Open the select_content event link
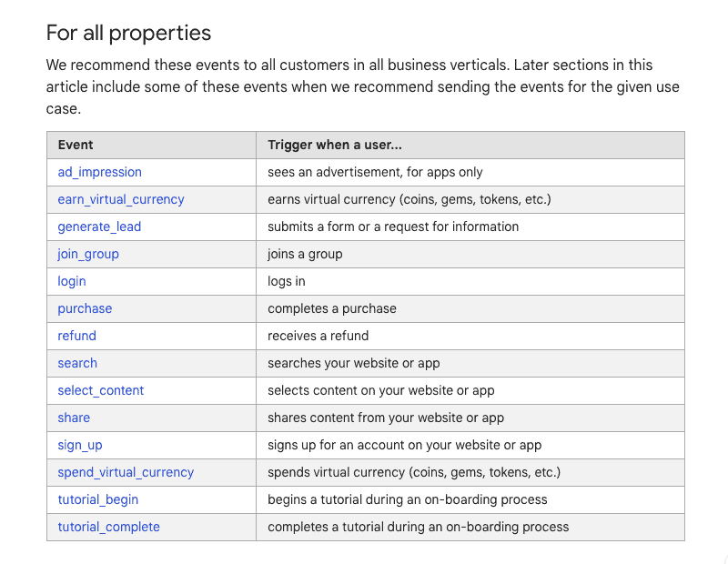Image resolution: width=728 pixels, height=564 pixels. click(x=101, y=390)
